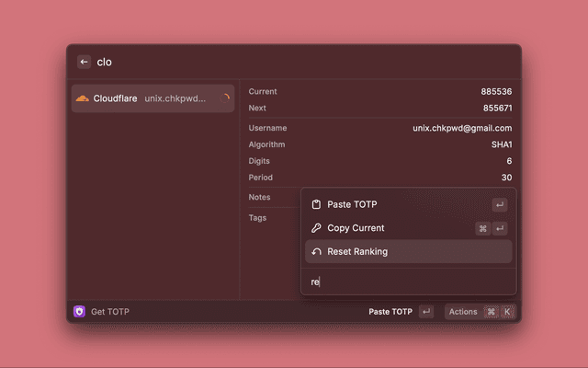The width and height of the screenshot is (588, 368).
Task: Click the TOTP countdown timer circle
Action: [225, 98]
